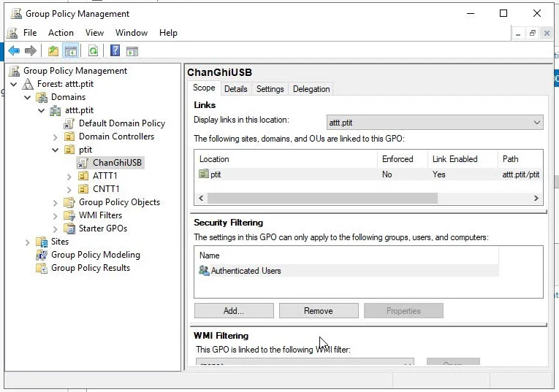Select the Scope tab
The width and height of the screenshot is (559, 392).
(204, 88)
